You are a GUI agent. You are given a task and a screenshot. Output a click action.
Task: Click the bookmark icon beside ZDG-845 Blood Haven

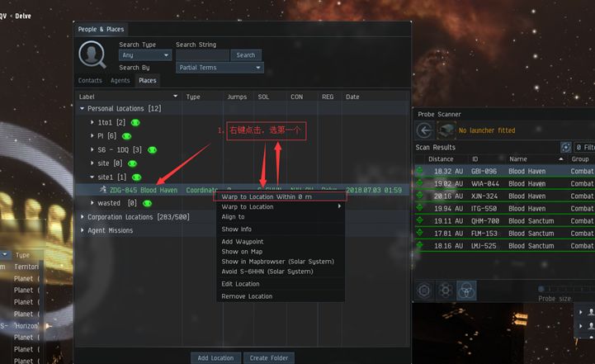click(x=103, y=189)
